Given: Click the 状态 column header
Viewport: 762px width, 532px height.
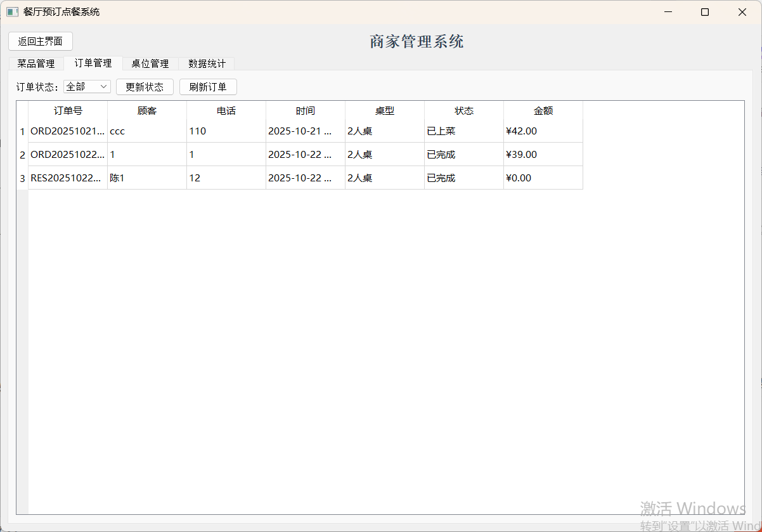Looking at the screenshot, I should [x=464, y=110].
